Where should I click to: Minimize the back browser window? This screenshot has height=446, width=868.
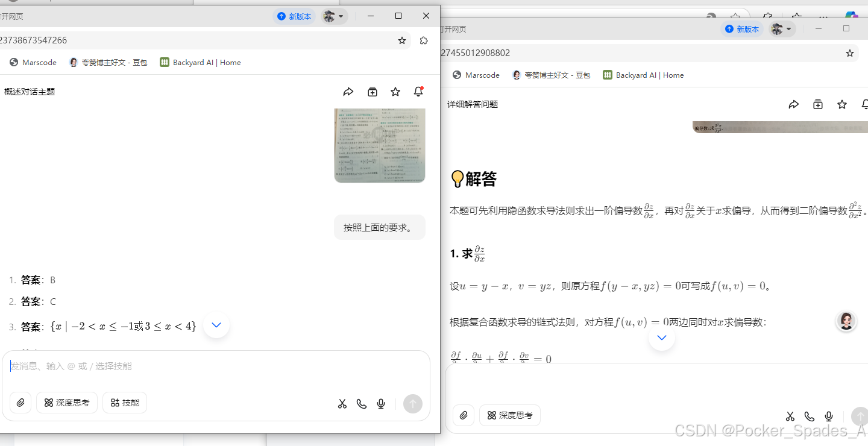pyautogui.click(x=819, y=28)
